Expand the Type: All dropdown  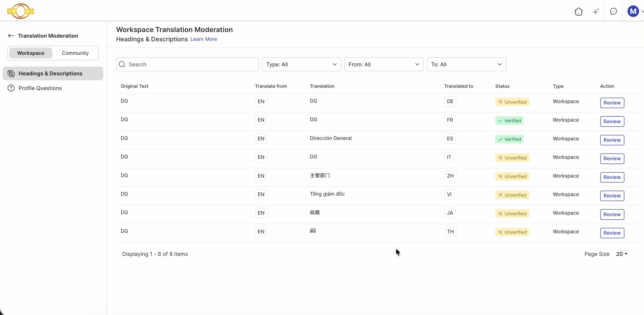[301, 65]
